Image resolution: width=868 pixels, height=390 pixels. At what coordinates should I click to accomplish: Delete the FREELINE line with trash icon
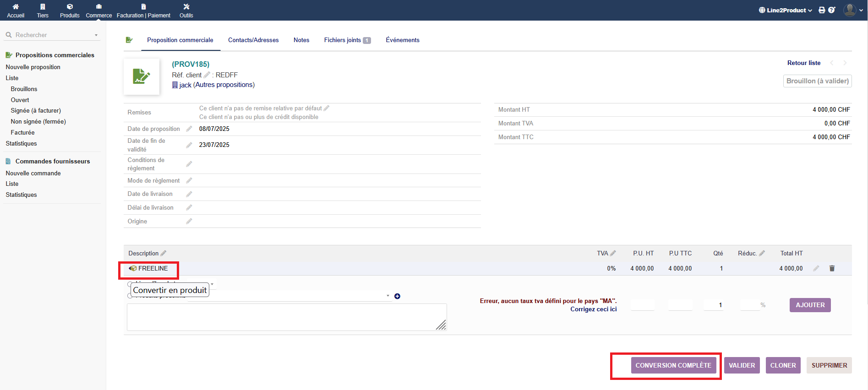(x=832, y=268)
